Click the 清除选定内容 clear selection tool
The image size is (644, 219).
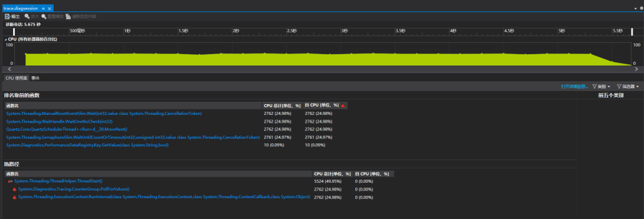81,17
